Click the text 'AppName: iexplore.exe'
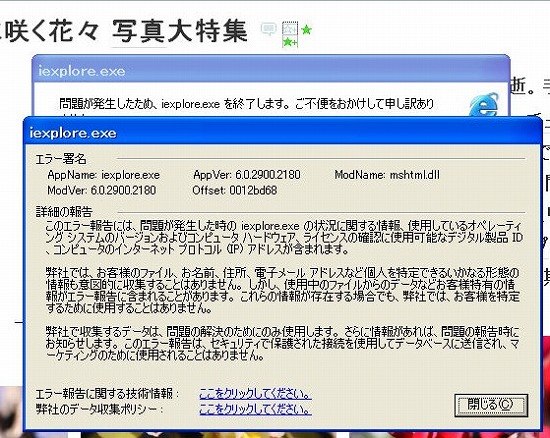The image size is (550, 438). click(103, 175)
